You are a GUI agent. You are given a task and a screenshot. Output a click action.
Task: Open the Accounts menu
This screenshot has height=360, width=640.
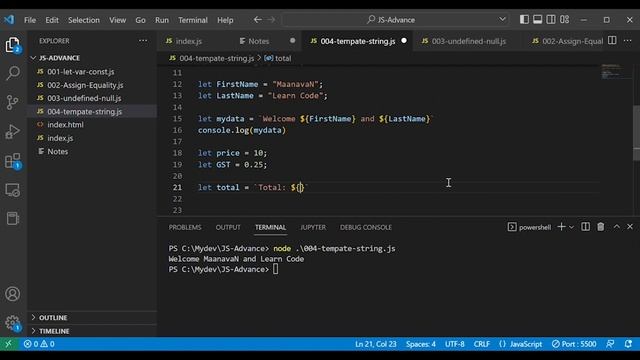13,294
